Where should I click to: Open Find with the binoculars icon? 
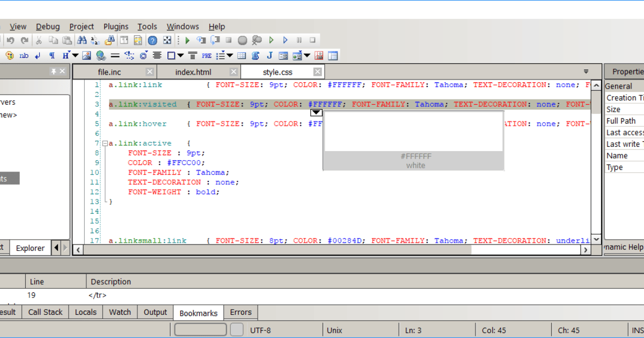coord(82,40)
